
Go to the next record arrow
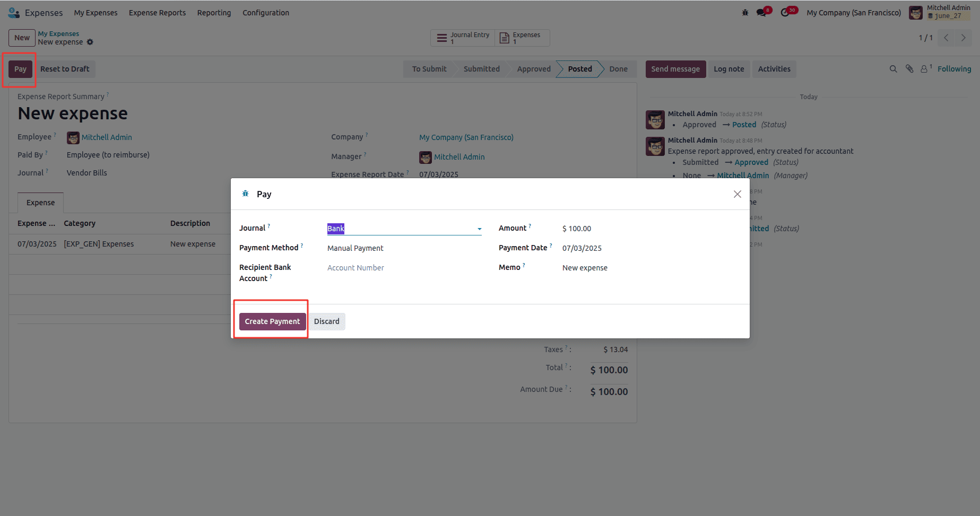point(963,38)
